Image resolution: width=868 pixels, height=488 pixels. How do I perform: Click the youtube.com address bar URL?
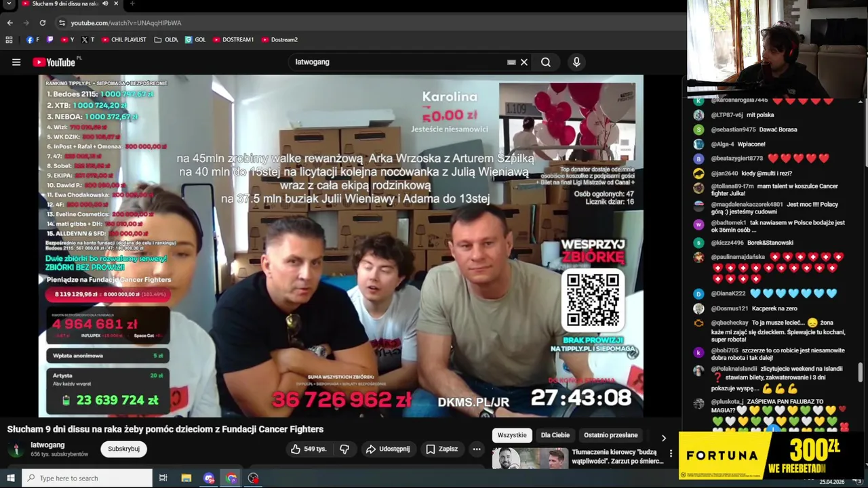coord(126,23)
